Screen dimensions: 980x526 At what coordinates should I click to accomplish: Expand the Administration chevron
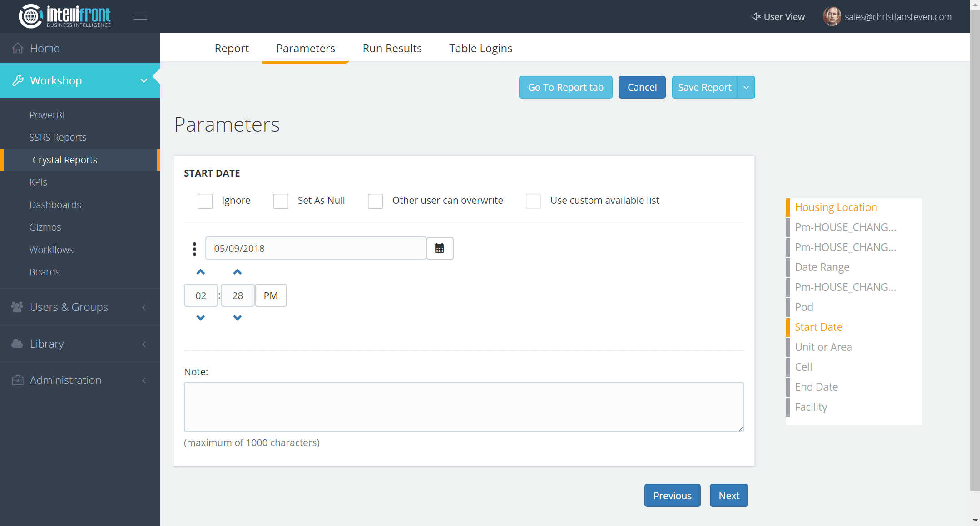click(x=144, y=380)
